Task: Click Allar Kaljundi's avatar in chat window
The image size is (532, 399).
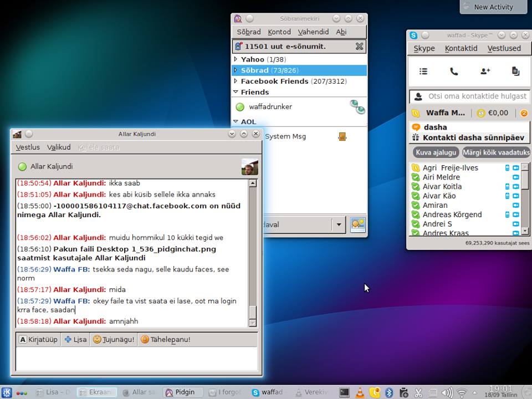Action: [x=250, y=167]
